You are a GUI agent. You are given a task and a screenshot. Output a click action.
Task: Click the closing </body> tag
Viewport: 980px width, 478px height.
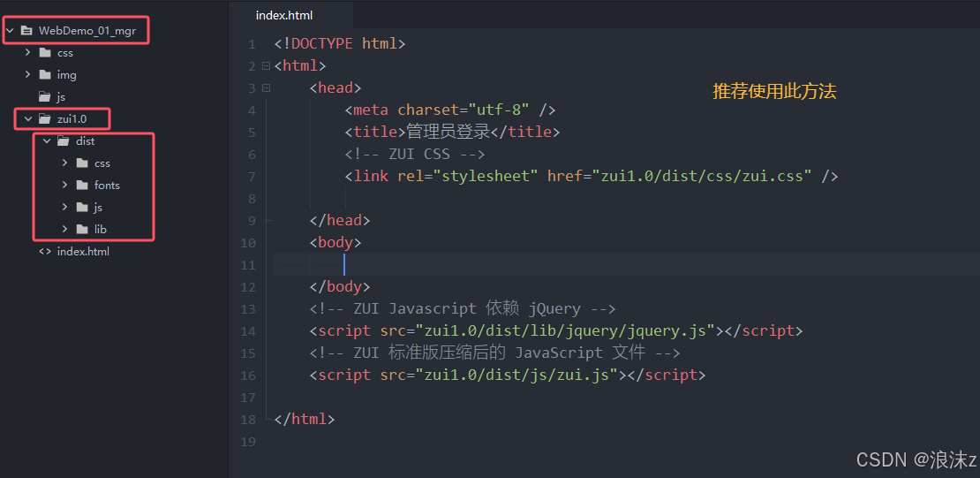click(x=340, y=286)
